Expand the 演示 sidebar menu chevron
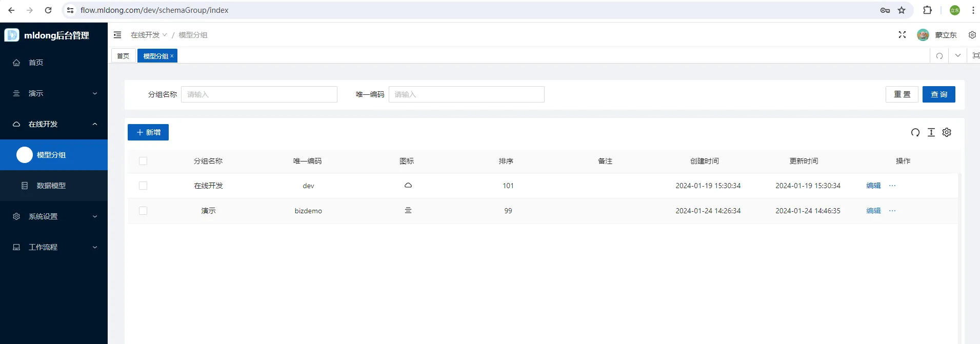980x344 pixels. click(95, 93)
